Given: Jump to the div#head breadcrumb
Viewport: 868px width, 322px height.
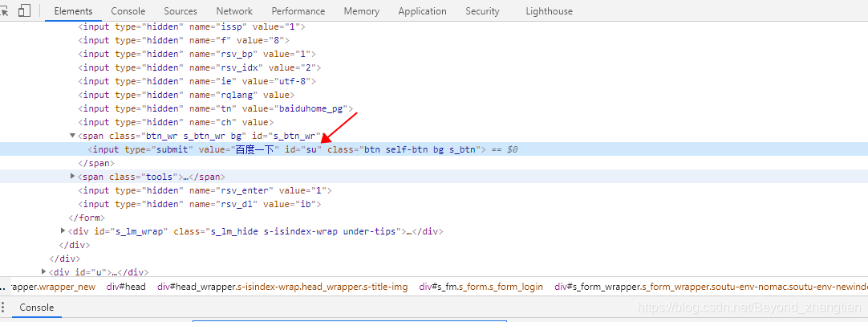Looking at the screenshot, I should [126, 287].
